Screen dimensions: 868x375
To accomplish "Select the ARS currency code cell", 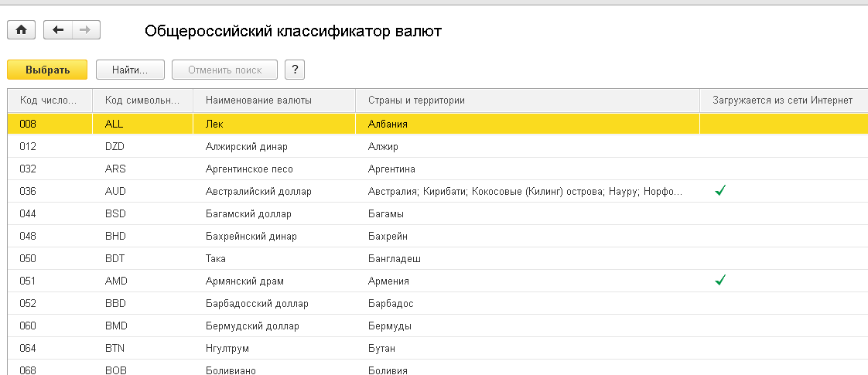I will pos(115,169).
